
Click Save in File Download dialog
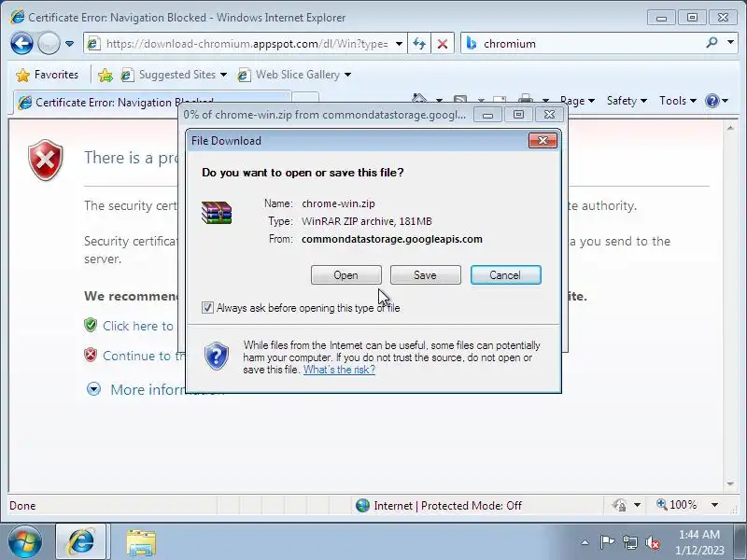(426, 275)
